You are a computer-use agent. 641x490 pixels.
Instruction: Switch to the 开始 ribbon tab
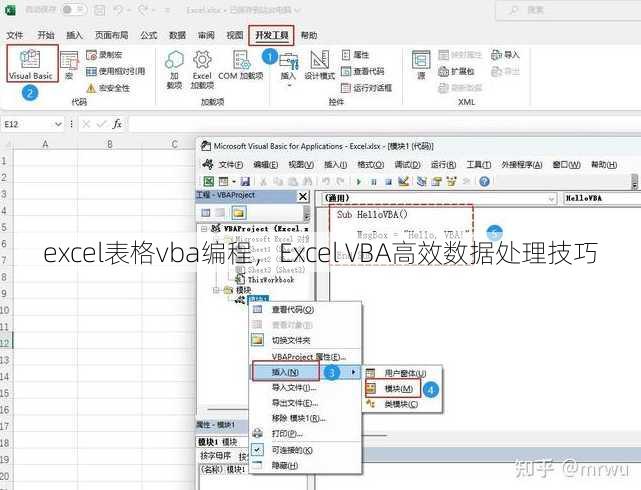46,35
